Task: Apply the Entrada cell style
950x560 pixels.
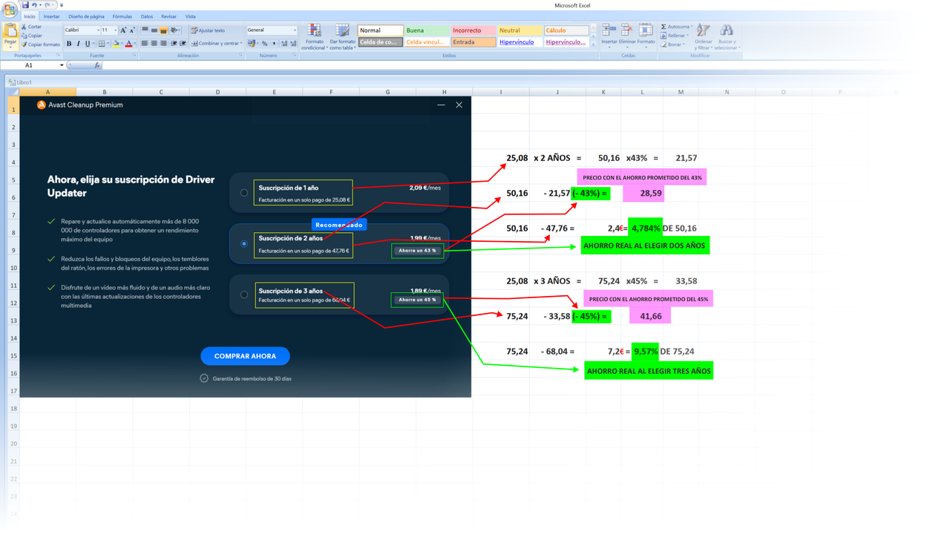Action: click(x=474, y=42)
